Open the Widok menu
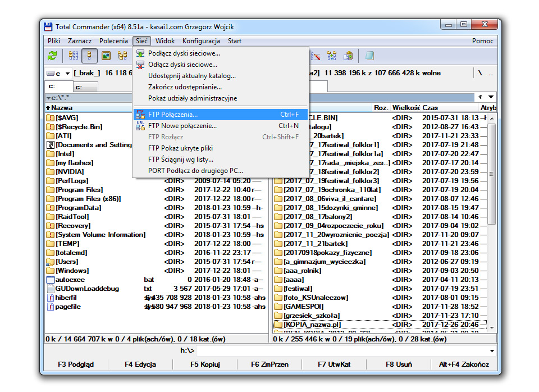539x392 pixels. coord(165,41)
